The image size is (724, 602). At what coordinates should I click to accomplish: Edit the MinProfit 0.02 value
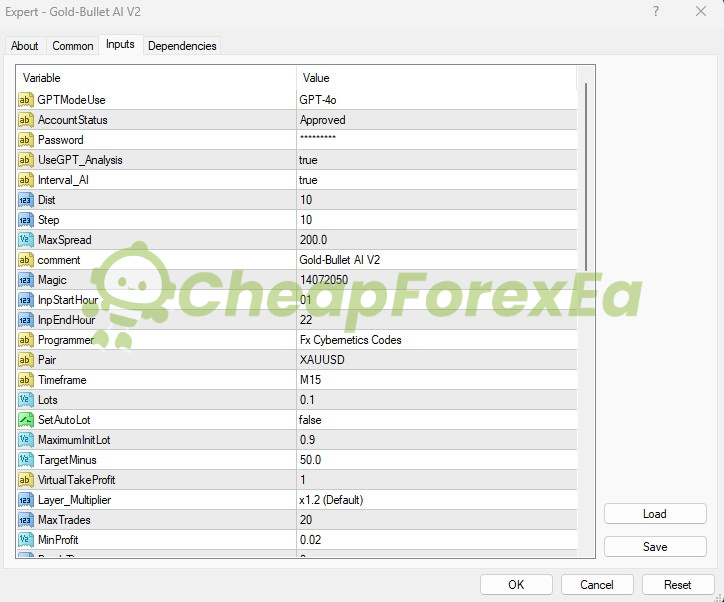tap(437, 540)
